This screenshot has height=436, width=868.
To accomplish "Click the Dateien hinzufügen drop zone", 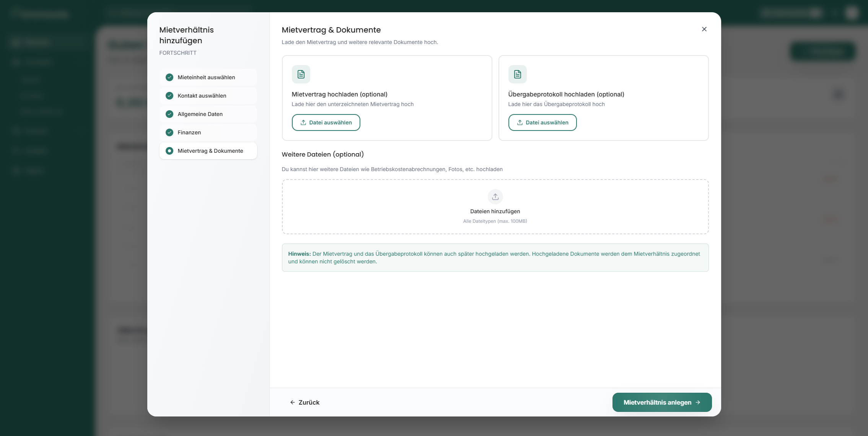I will pos(495,207).
